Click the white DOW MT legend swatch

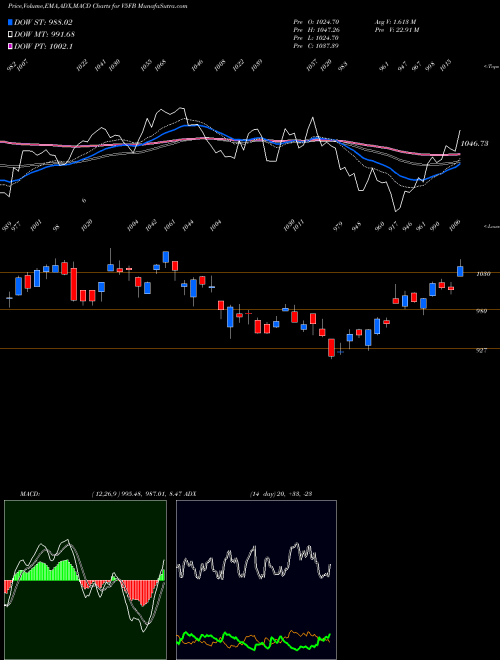click(10, 34)
